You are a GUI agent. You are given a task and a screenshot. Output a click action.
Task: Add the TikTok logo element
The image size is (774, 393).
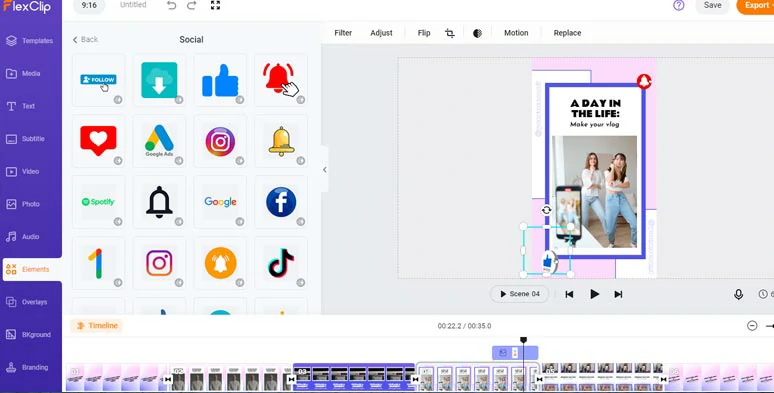(x=281, y=263)
